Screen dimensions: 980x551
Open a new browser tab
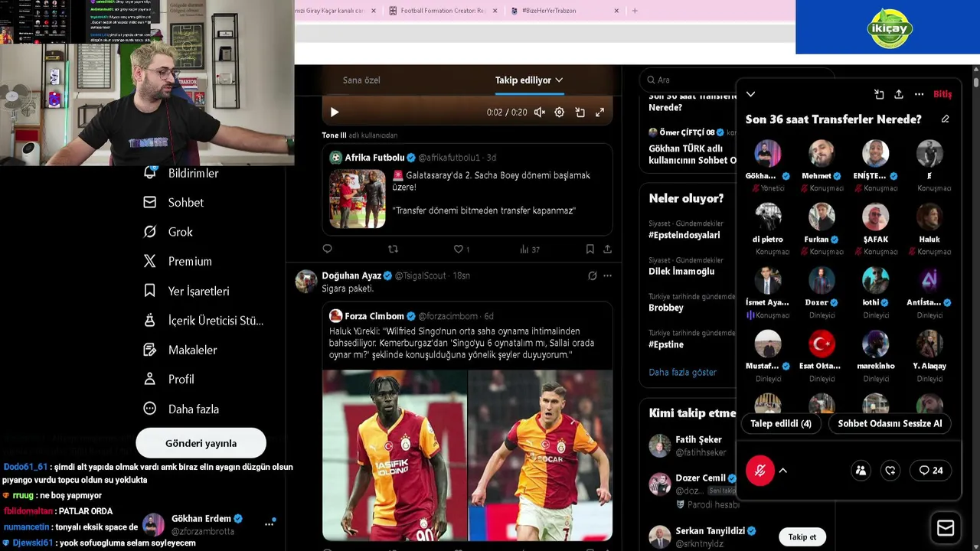pos(634,11)
